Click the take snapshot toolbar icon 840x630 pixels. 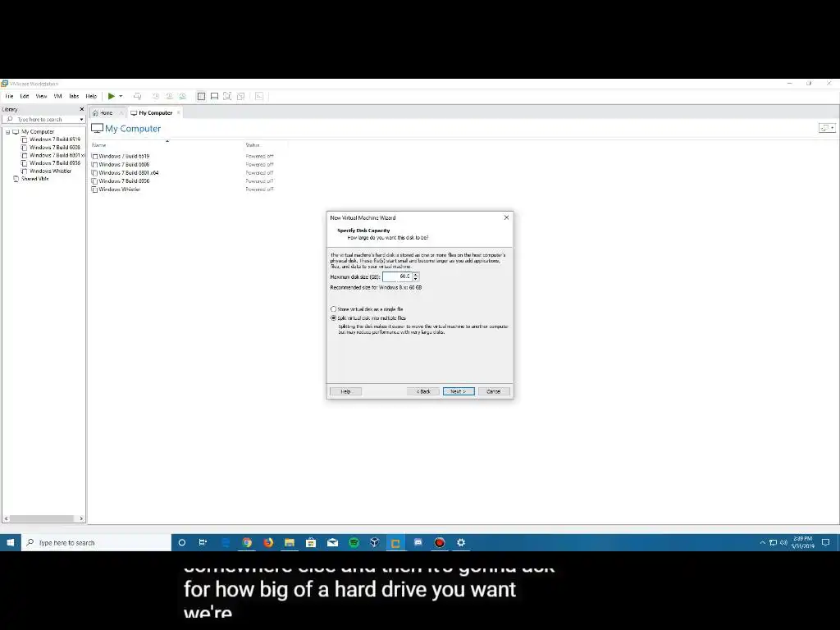[x=156, y=97]
